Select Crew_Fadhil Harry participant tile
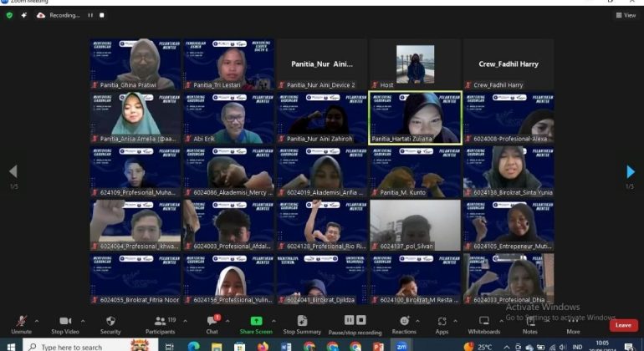The image size is (644, 351). point(509,64)
